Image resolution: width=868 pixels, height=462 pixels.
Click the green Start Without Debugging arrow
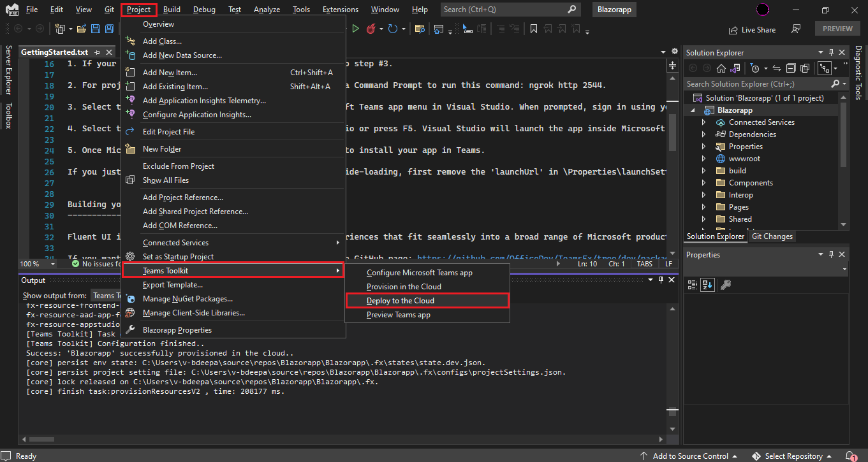tap(356, 29)
